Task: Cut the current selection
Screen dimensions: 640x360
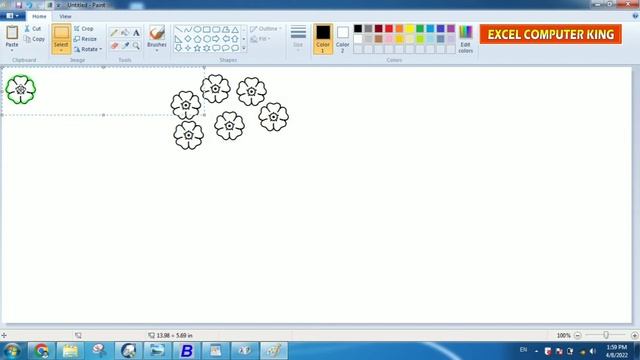Action: (x=33, y=29)
